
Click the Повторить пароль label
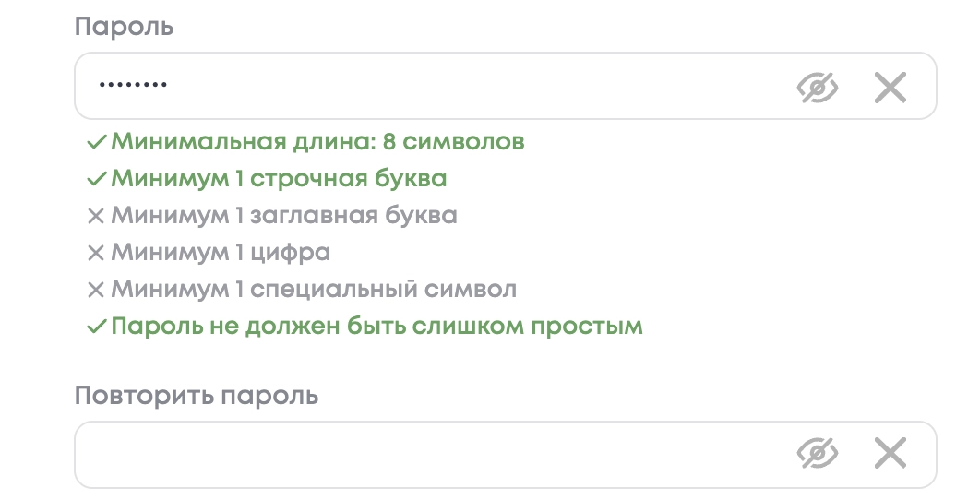196,396
